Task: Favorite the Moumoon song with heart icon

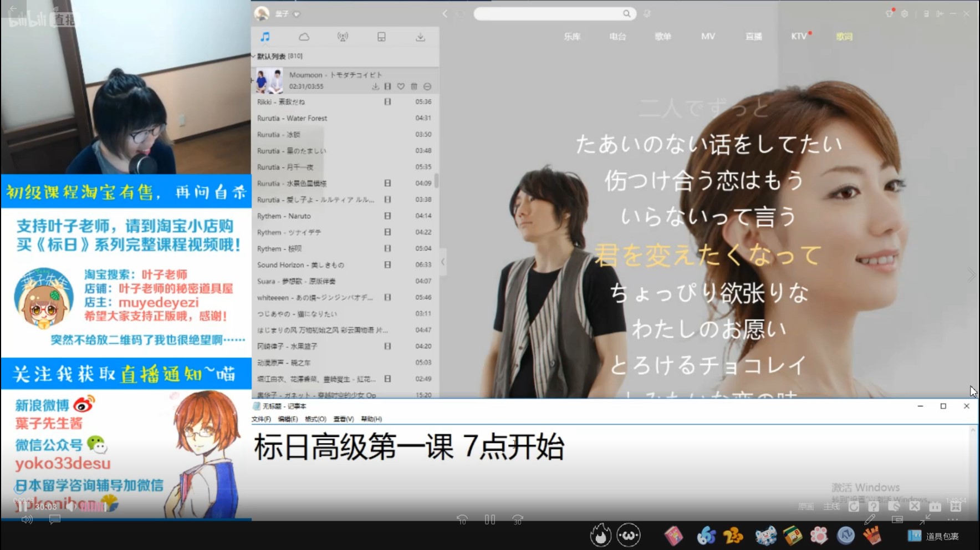Action: pyautogui.click(x=401, y=86)
